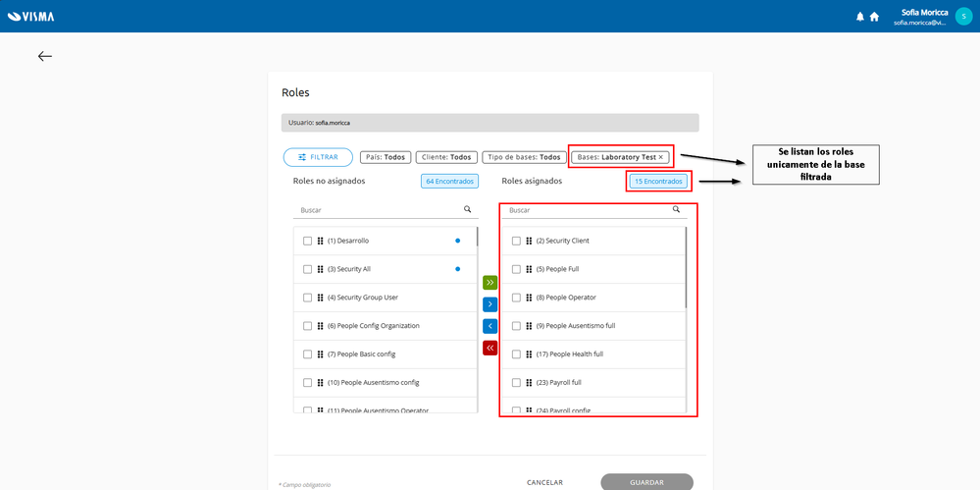Click the Cliente: Todos filter chip
The image size is (980, 490).
[x=446, y=157]
